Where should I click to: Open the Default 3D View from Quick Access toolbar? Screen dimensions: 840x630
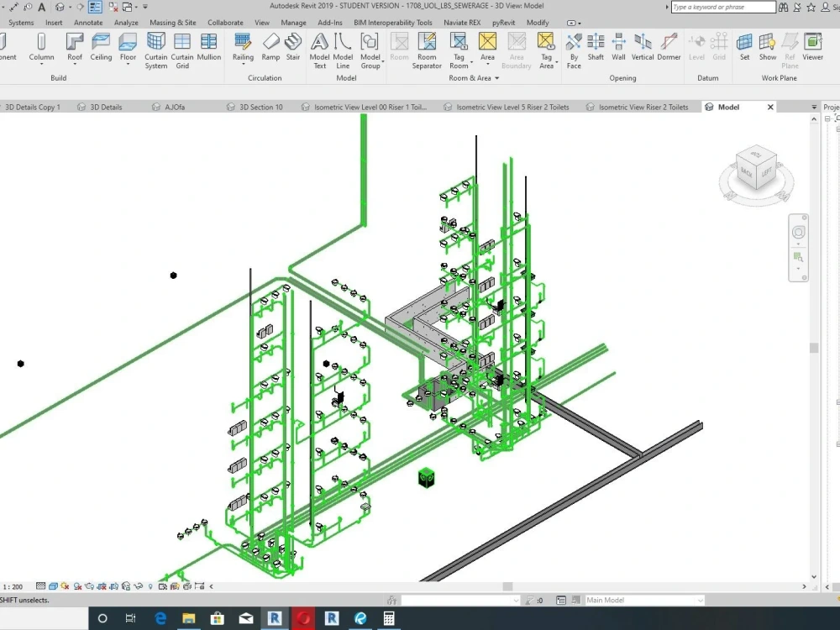pos(59,7)
